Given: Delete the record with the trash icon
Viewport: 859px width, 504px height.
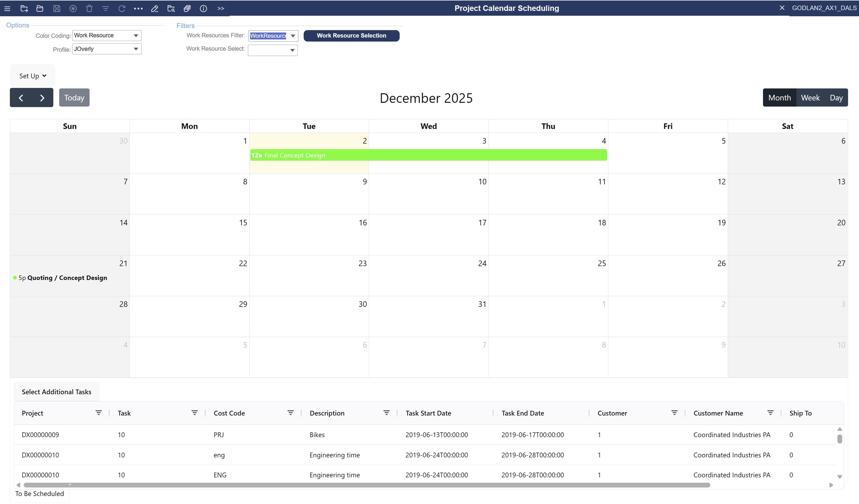Looking at the screenshot, I should [x=89, y=9].
